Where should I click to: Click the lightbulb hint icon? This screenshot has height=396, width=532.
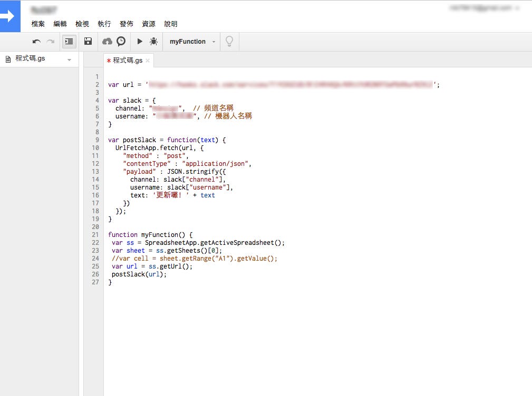coord(229,41)
